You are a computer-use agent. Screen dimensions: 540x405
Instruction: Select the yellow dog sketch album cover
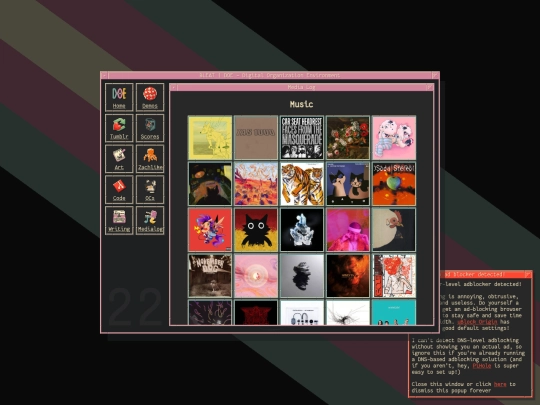(210, 138)
